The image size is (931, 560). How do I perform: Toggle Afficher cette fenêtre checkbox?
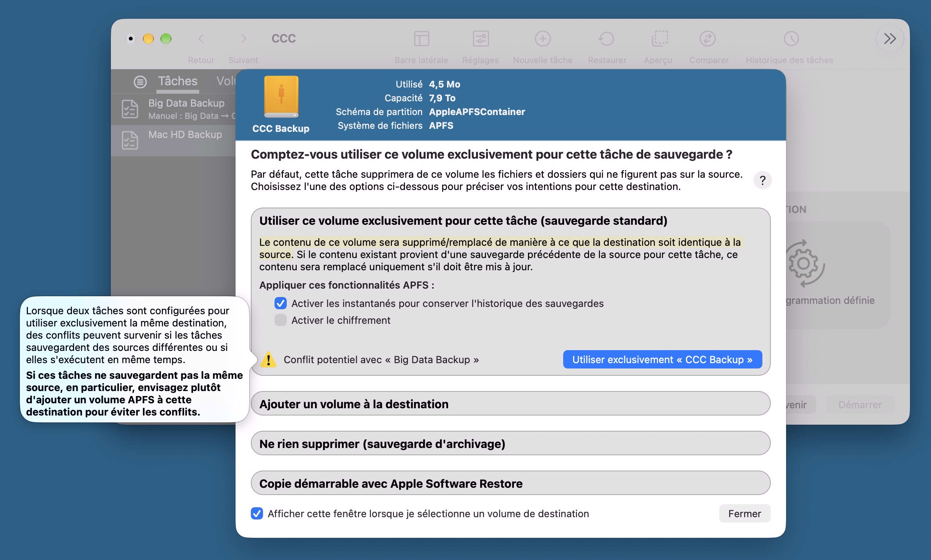[x=257, y=513]
